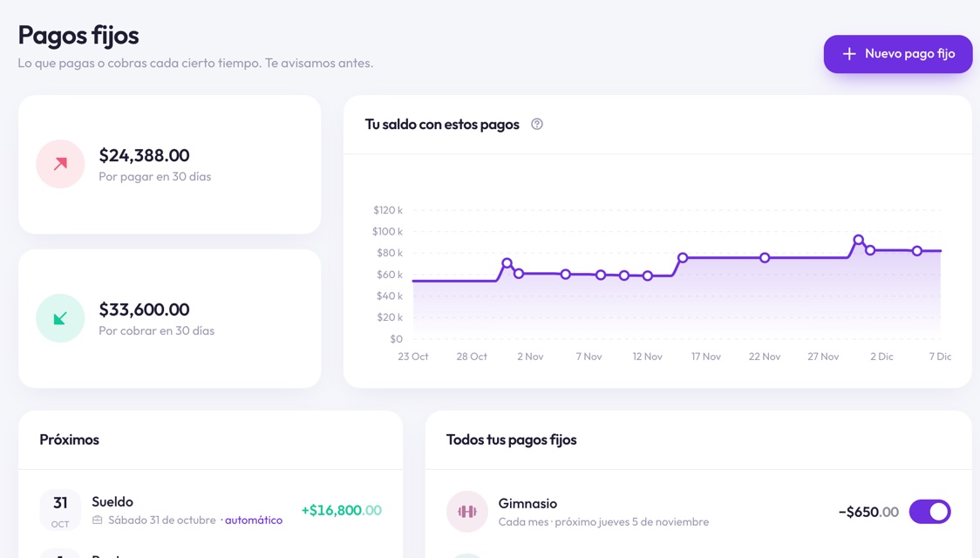Click the $24,388.00 amount
The width and height of the screenshot is (980, 558).
(x=145, y=155)
